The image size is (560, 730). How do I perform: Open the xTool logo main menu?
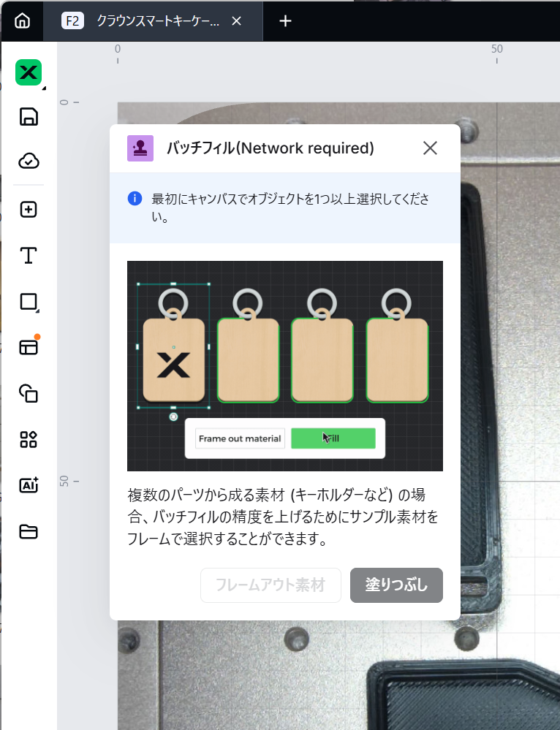click(29, 72)
